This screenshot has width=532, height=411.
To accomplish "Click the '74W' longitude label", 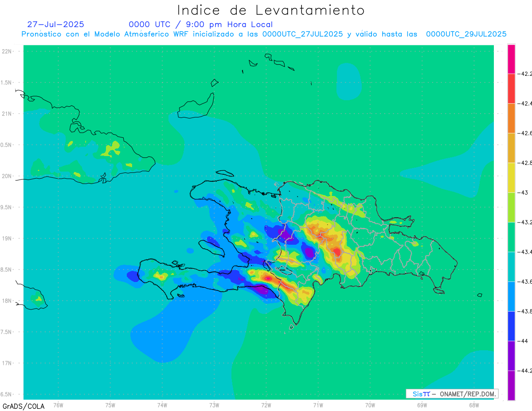I will click(x=162, y=405).
